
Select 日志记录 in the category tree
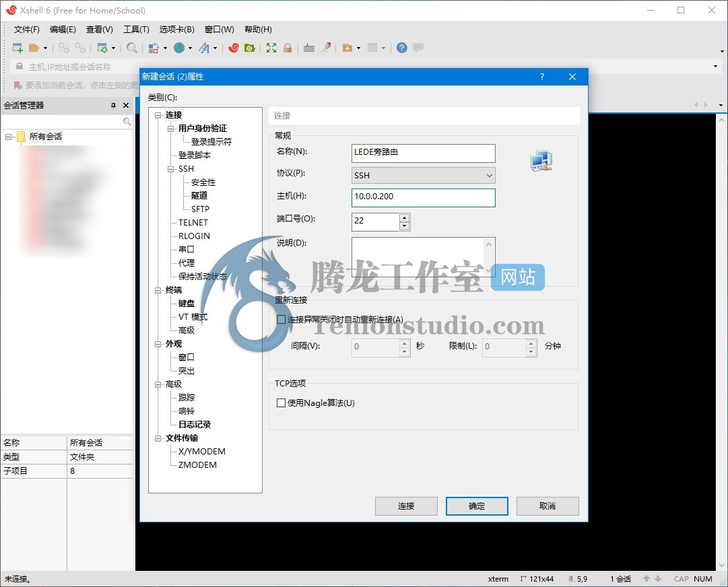pos(195,425)
